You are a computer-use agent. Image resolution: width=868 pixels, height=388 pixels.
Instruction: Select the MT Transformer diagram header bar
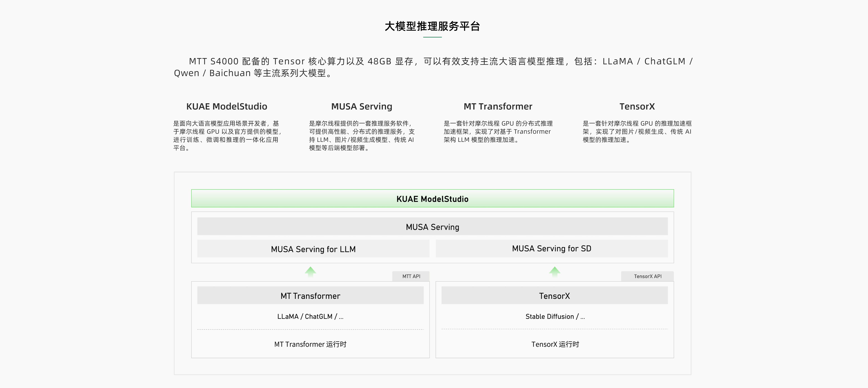tap(310, 295)
